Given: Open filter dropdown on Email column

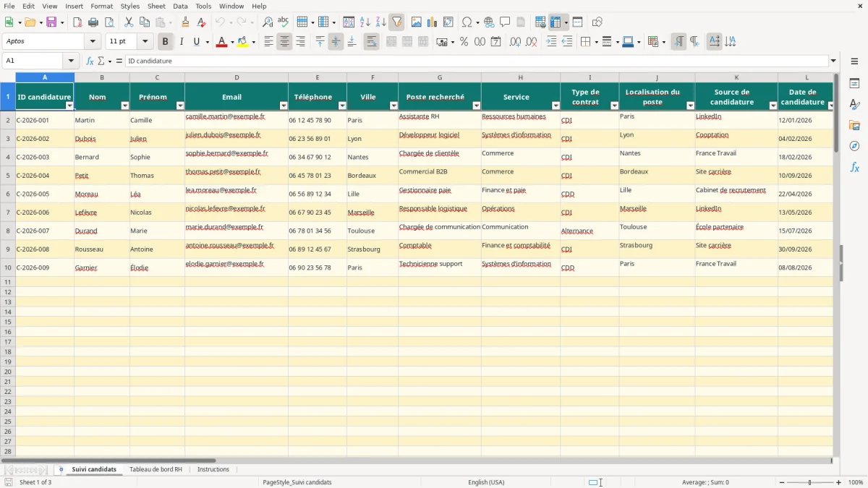Looking at the screenshot, I should point(284,106).
